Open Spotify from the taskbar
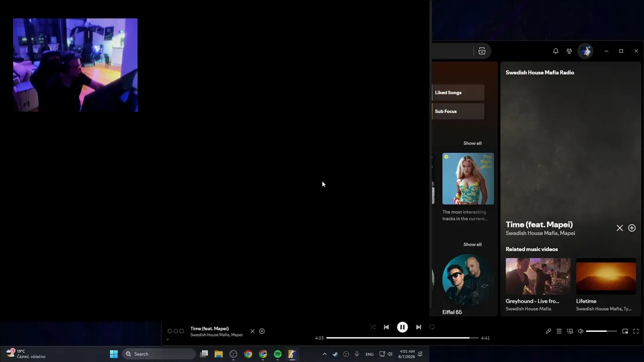Image resolution: width=644 pixels, height=362 pixels. pyautogui.click(x=278, y=354)
